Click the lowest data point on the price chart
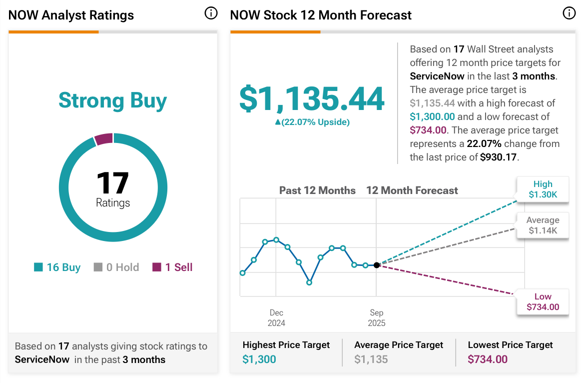The image size is (588, 383). 309,282
